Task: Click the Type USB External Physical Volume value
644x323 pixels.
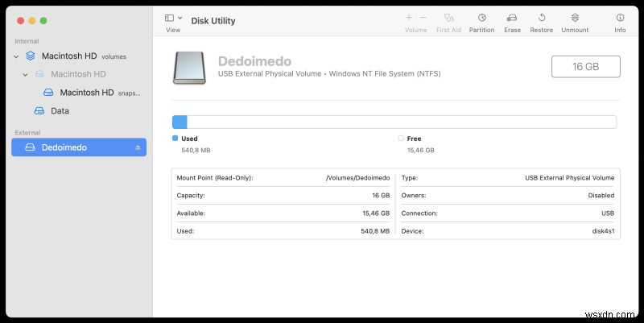Action: click(570, 178)
